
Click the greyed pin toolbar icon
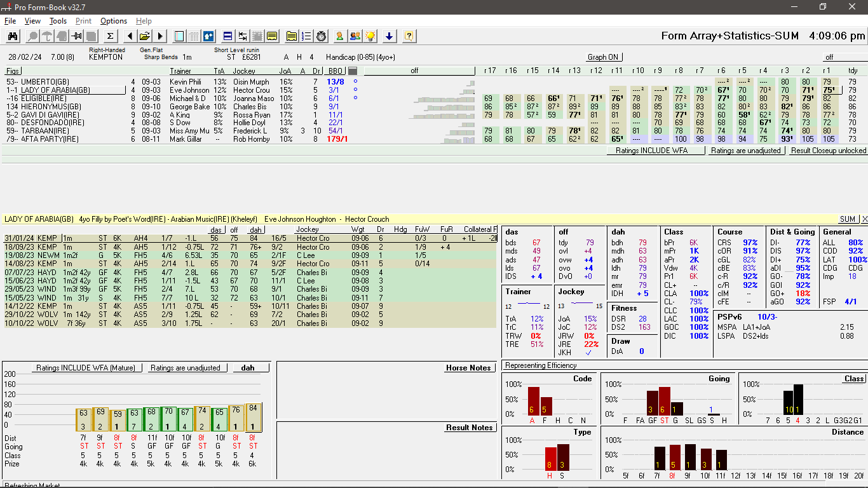(77, 36)
